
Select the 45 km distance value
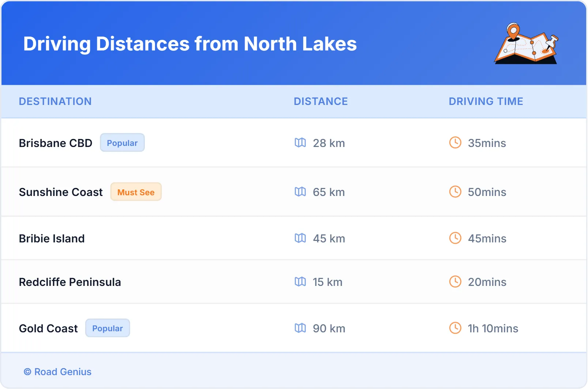[x=329, y=238]
